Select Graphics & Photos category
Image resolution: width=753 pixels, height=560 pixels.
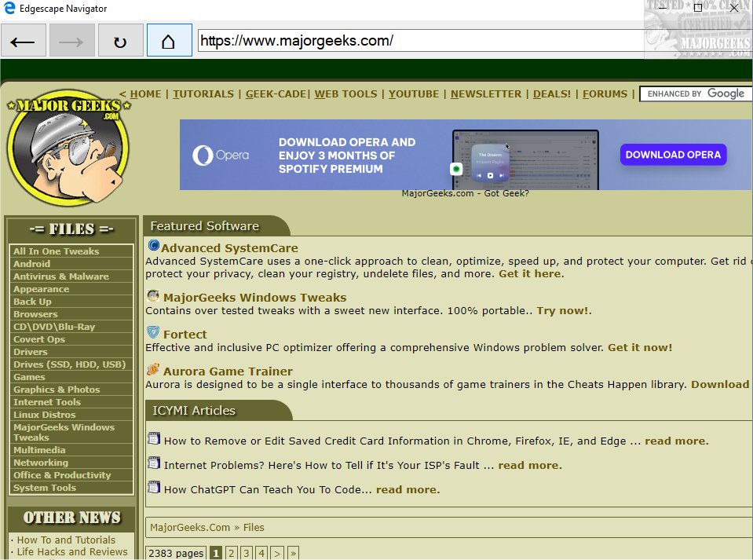(71, 390)
